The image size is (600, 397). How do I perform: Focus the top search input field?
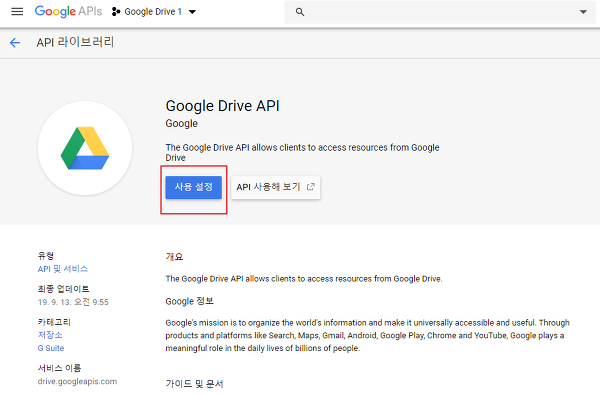coord(439,12)
